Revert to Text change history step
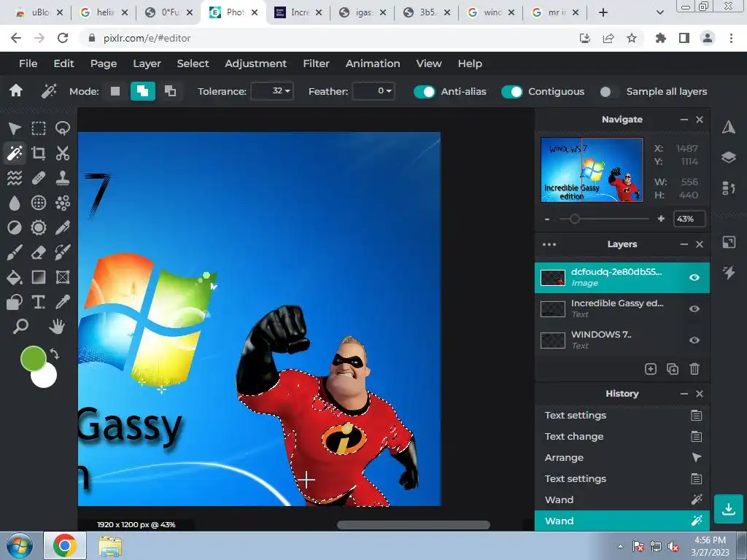This screenshot has height=560, width=747. 622,437
